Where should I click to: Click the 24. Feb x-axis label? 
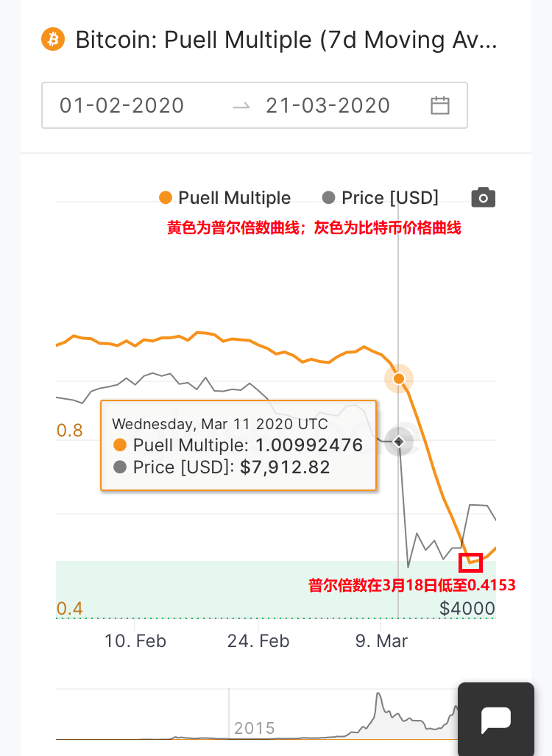258,641
